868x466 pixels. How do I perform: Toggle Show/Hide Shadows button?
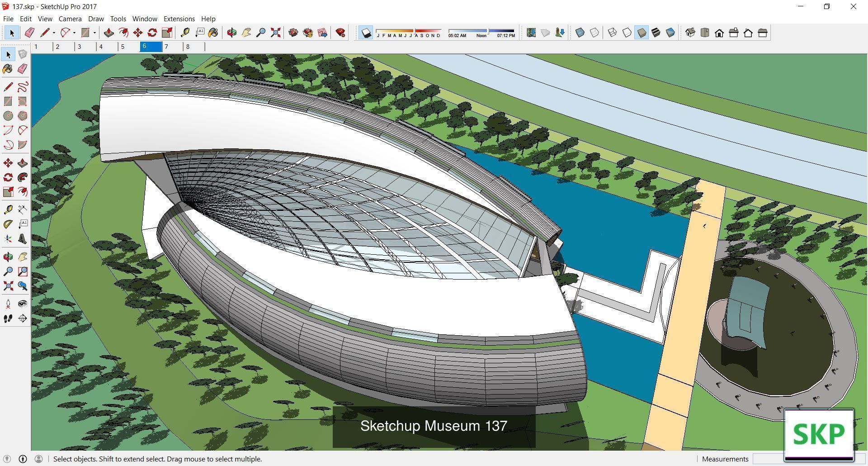[x=366, y=33]
